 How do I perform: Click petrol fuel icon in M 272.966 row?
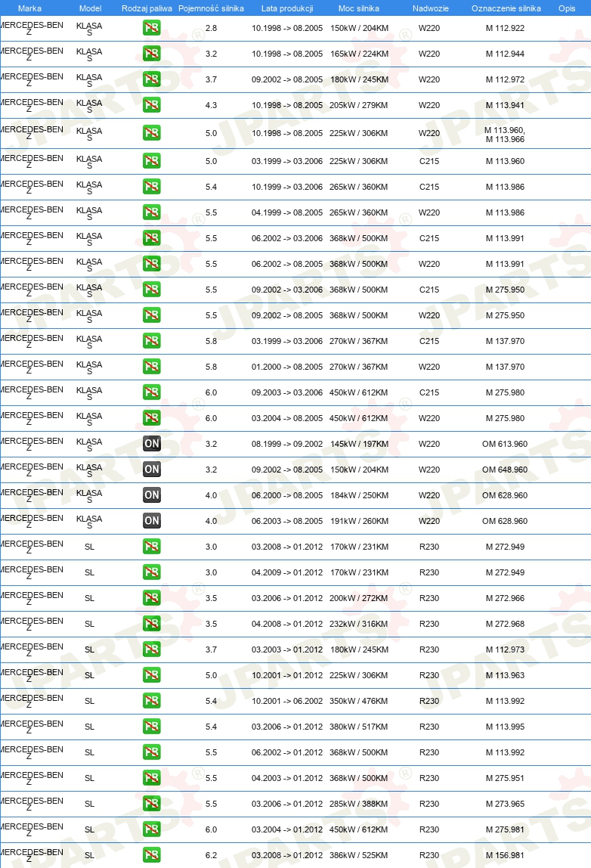tap(152, 598)
